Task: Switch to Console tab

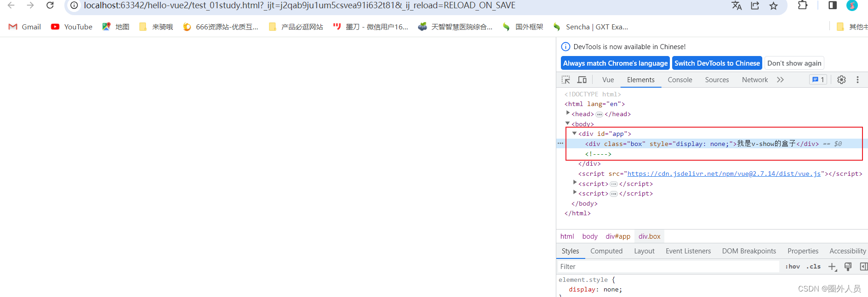Action: (680, 79)
